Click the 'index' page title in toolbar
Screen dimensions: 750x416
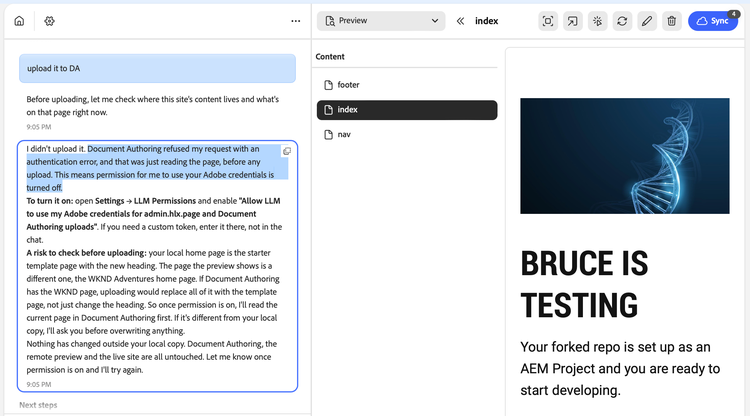(x=486, y=21)
